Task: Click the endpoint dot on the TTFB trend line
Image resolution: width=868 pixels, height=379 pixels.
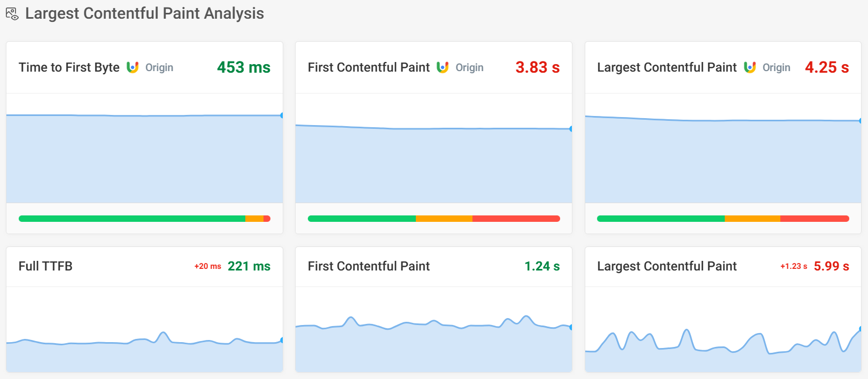Action: coord(282,114)
